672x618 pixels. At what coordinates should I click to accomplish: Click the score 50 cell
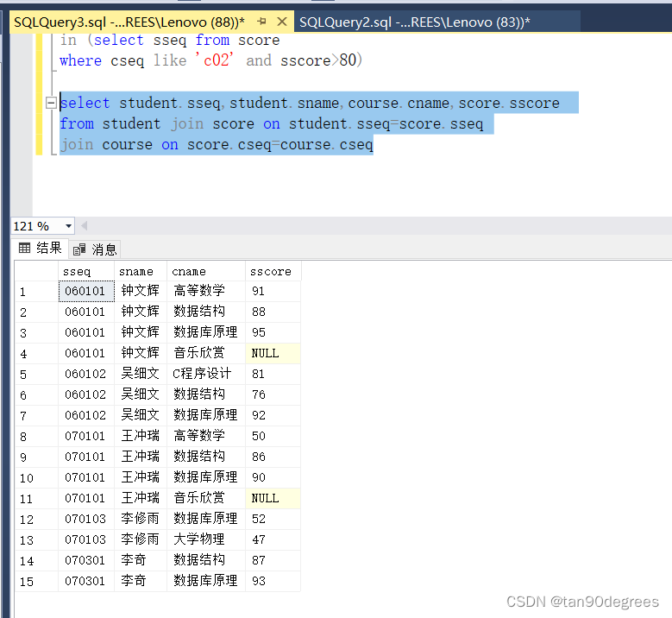point(273,436)
